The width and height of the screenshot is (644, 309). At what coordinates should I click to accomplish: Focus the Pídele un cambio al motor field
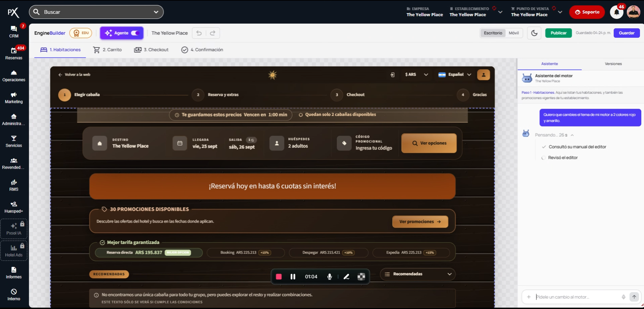577,297
